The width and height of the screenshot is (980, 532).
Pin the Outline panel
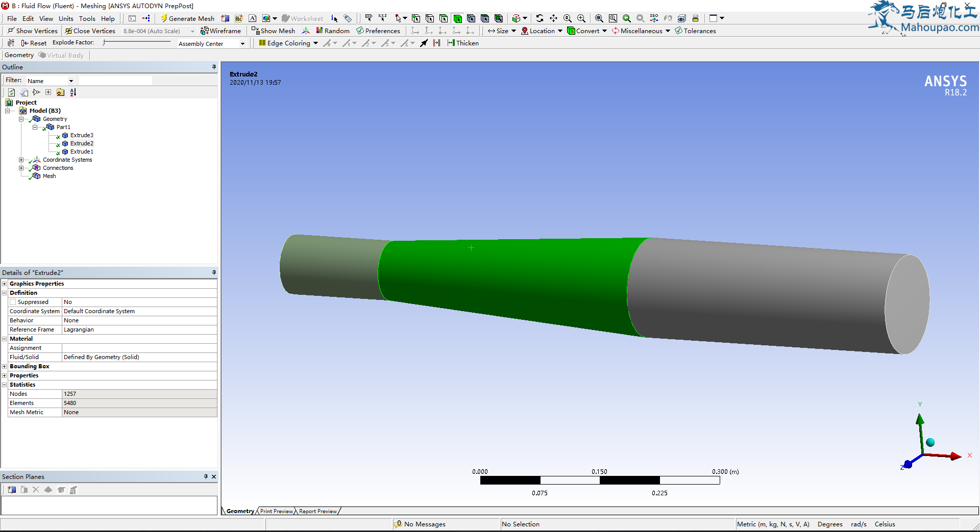214,67
